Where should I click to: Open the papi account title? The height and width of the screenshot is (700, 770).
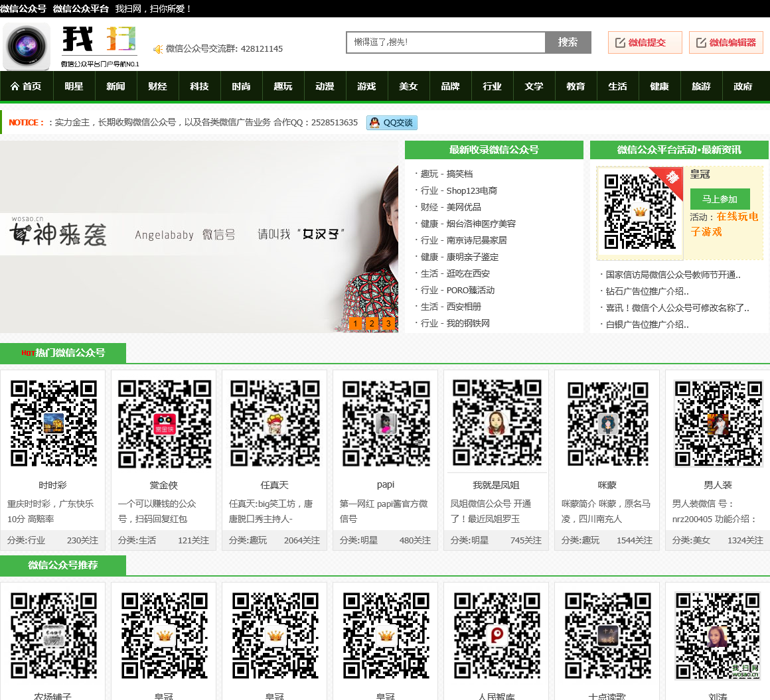(x=386, y=485)
